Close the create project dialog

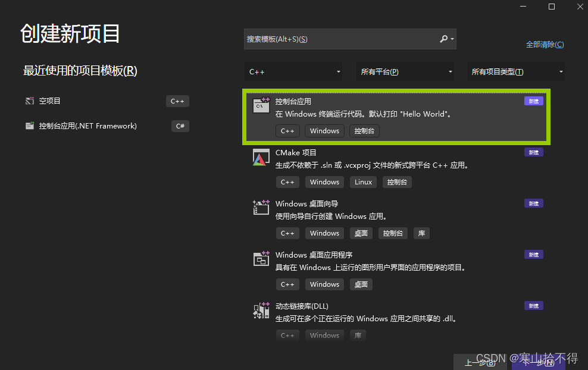point(580,7)
